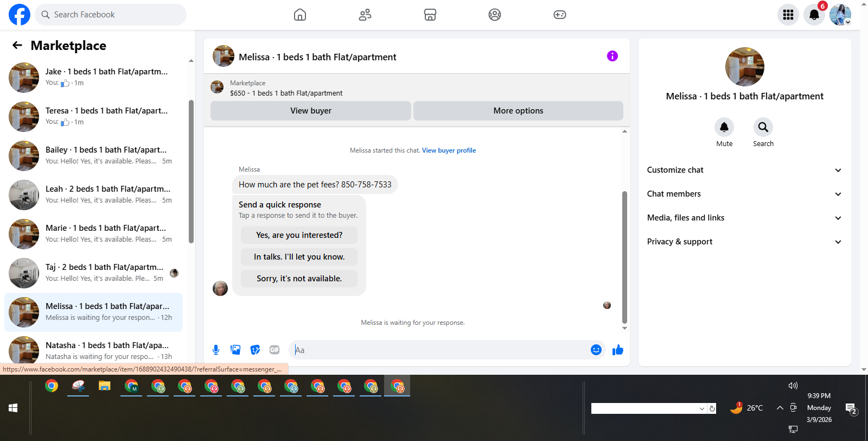This screenshot has height=441, width=868.
Task: Open the taskbar snipping tool icon
Action: pyautogui.click(x=78, y=386)
